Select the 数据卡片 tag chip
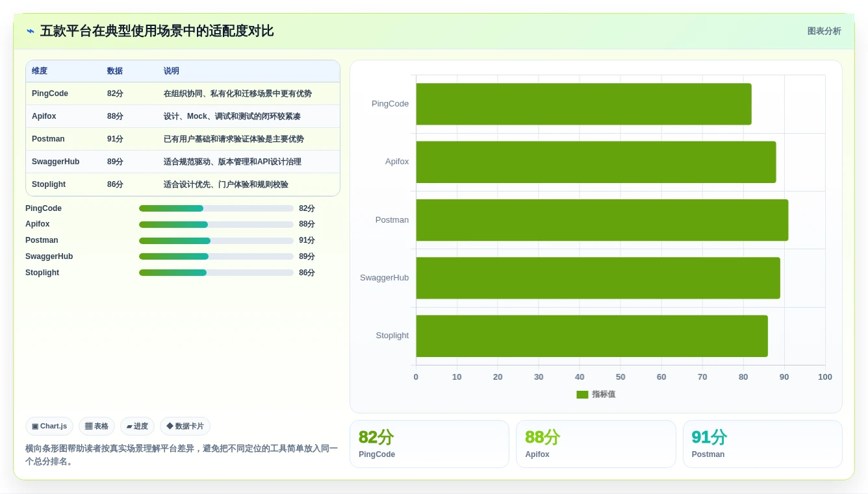Image resolution: width=868 pixels, height=494 pixels. [x=185, y=426]
